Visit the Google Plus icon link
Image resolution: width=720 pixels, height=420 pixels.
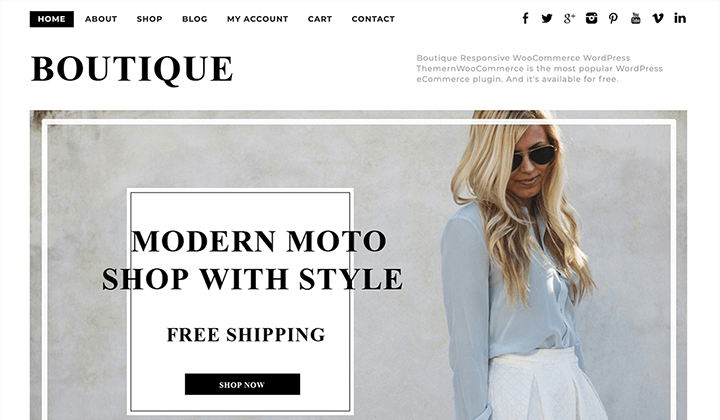(x=569, y=18)
